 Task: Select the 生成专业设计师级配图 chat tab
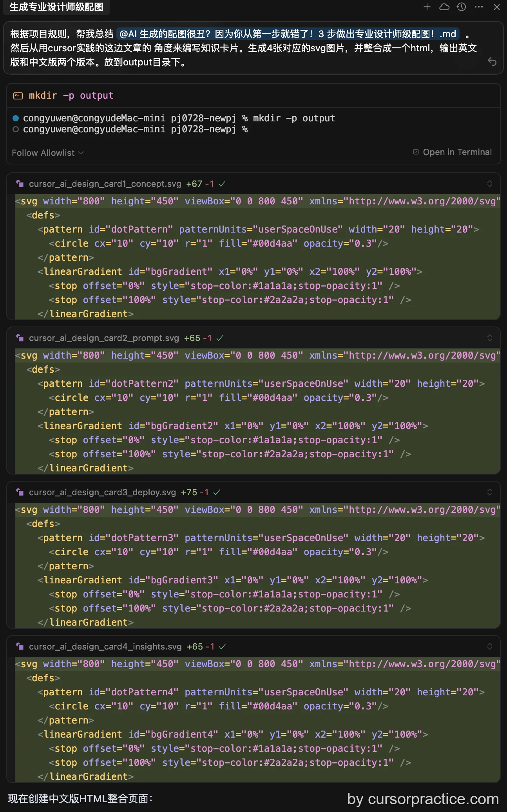pyautogui.click(x=56, y=7)
